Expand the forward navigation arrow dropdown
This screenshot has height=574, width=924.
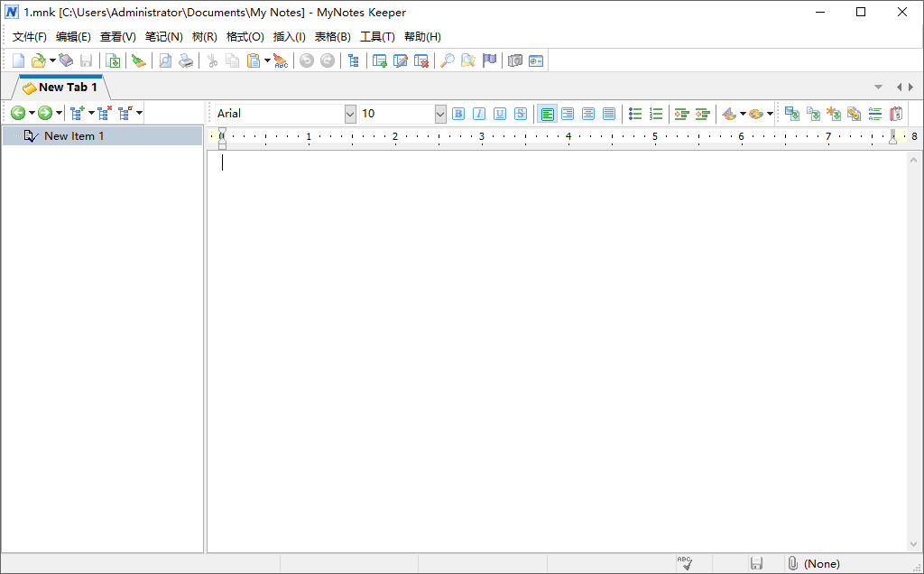(x=59, y=113)
